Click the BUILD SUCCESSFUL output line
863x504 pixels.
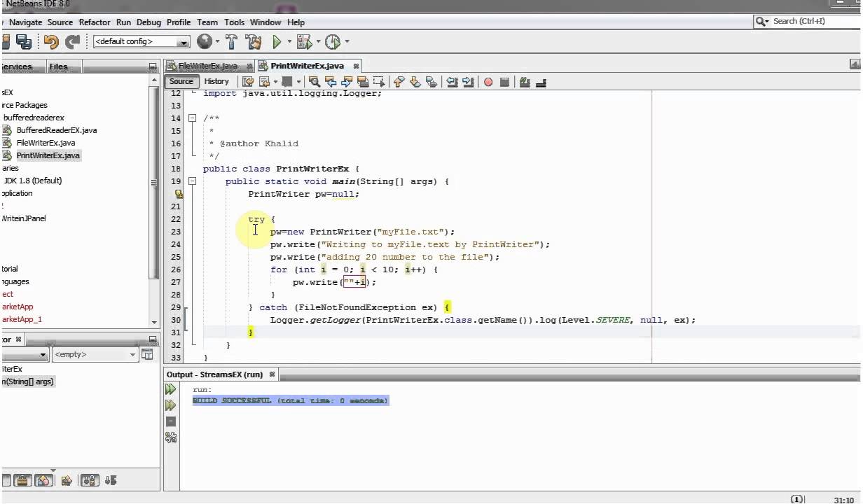tap(290, 400)
